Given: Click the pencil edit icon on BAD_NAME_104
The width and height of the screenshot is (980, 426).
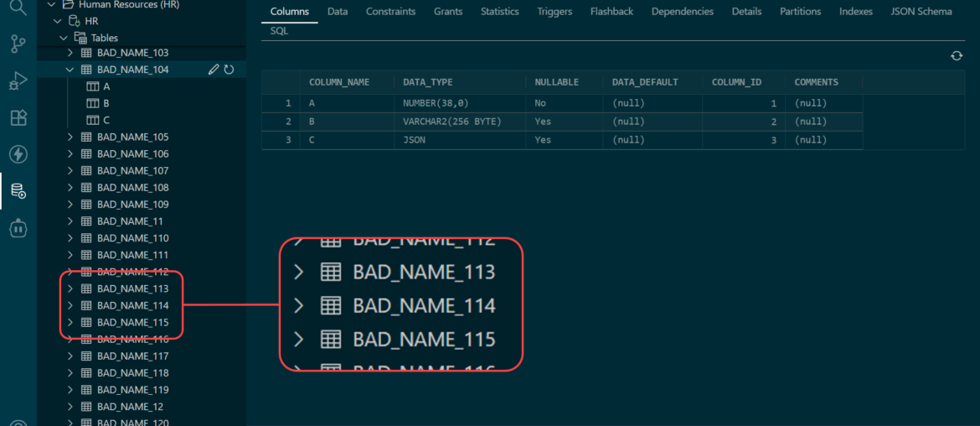Looking at the screenshot, I should 214,70.
